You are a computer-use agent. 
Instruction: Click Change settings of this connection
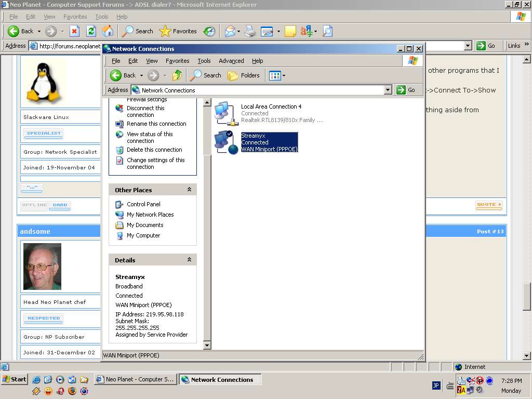coord(150,163)
